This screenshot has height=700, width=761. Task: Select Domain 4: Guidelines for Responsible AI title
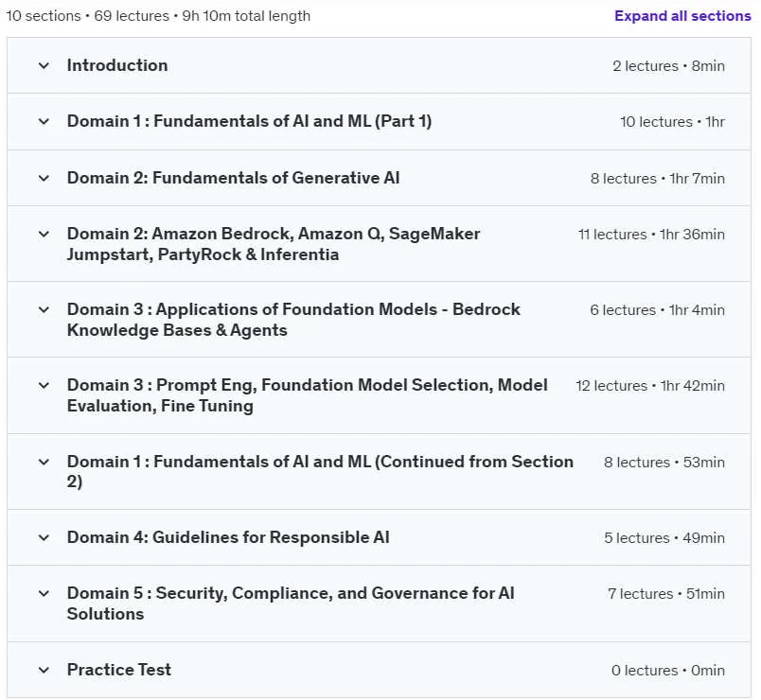click(x=228, y=537)
